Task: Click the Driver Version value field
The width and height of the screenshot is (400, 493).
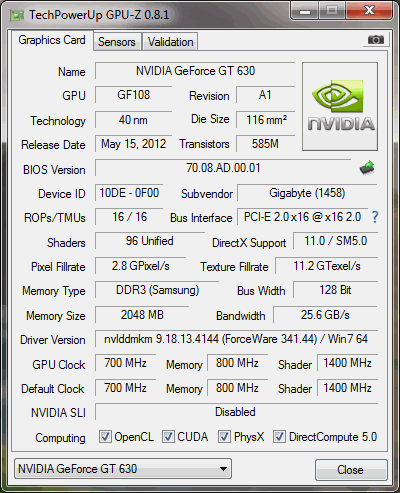Action: [x=236, y=339]
